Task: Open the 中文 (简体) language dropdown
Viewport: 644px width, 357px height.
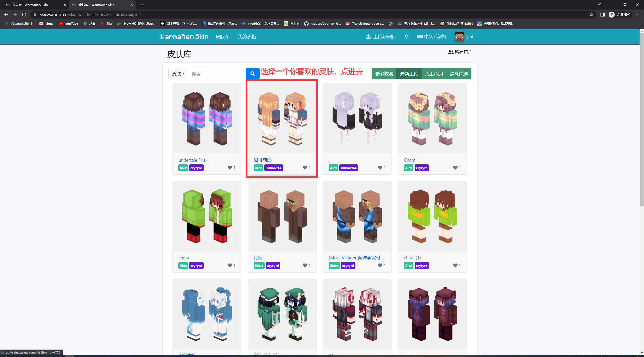Action: (431, 37)
